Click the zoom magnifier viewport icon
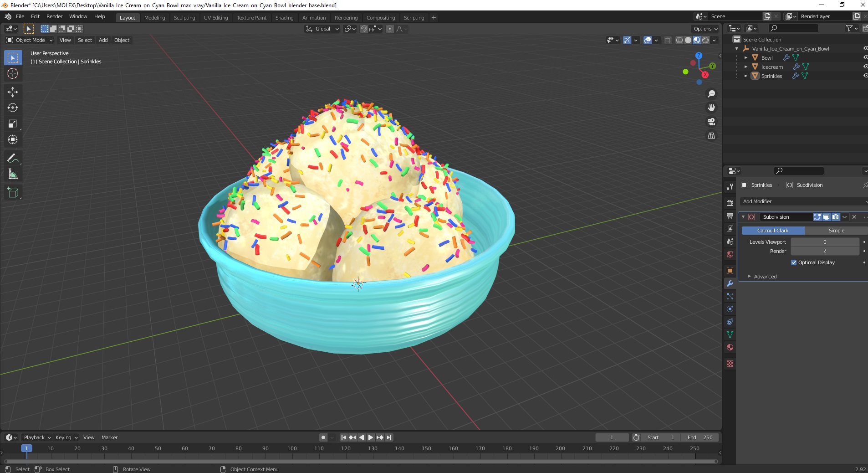Screen dimensions: 868x473 click(x=711, y=94)
